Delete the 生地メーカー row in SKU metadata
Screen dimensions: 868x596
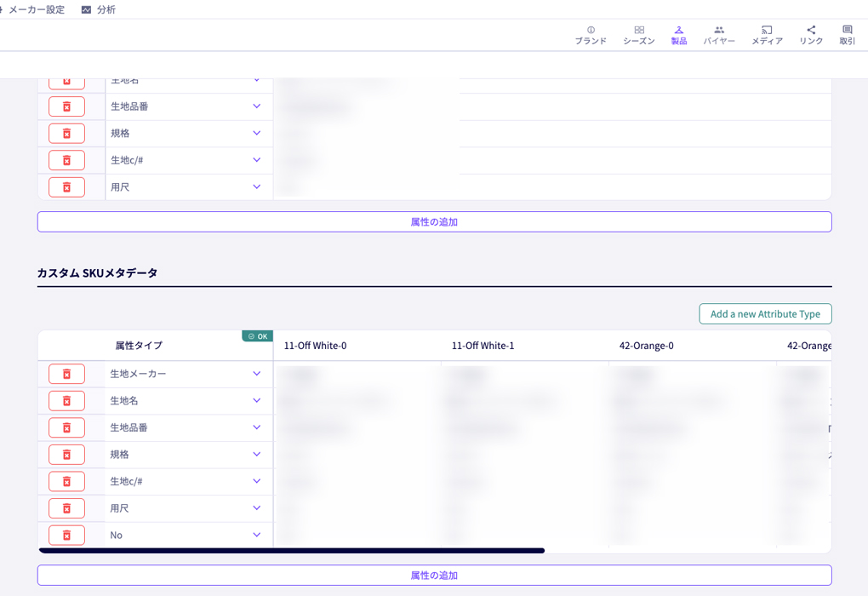point(66,374)
